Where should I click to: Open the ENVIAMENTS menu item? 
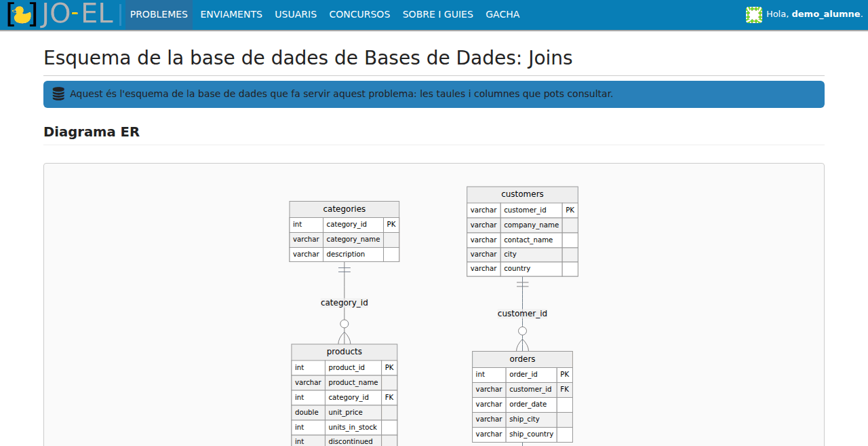(x=231, y=14)
